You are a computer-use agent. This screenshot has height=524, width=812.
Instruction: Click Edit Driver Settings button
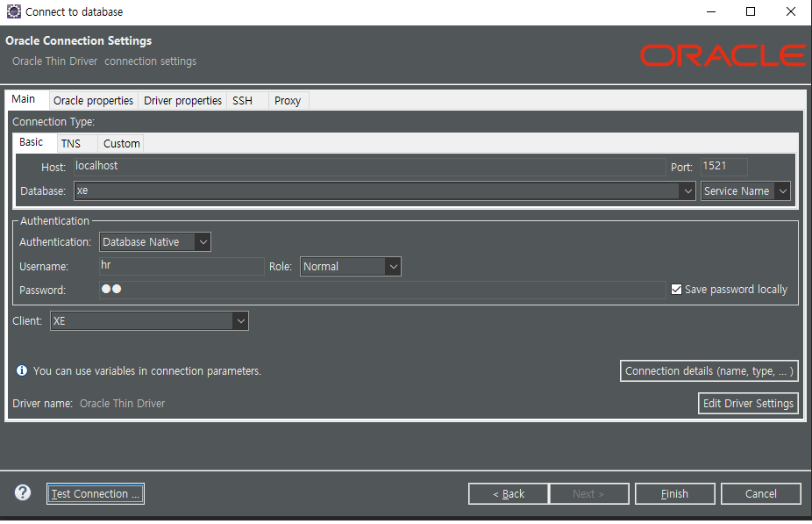[748, 403]
